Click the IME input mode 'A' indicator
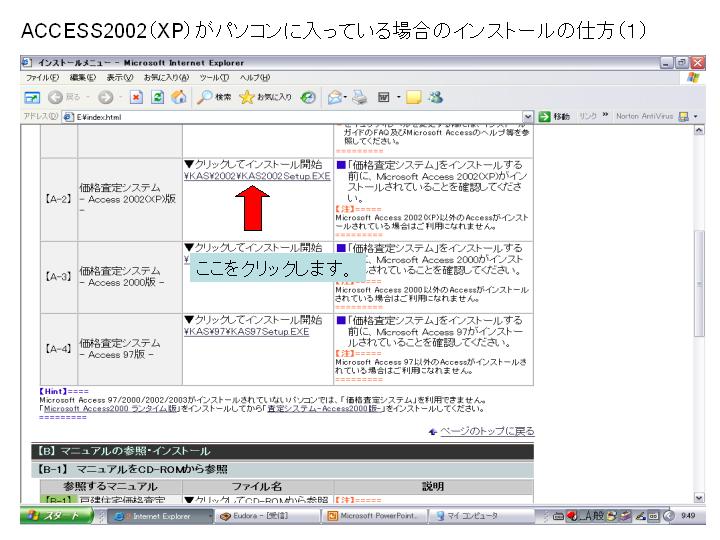 click(x=587, y=516)
